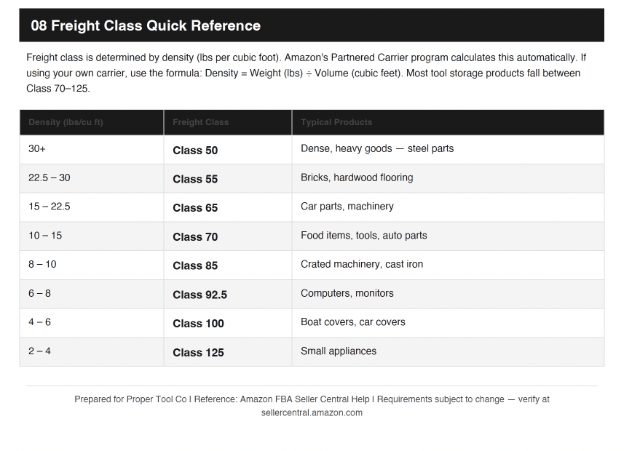The width and height of the screenshot is (640, 451).
Task: Click the 'Class 50' cell
Action: 228,150
